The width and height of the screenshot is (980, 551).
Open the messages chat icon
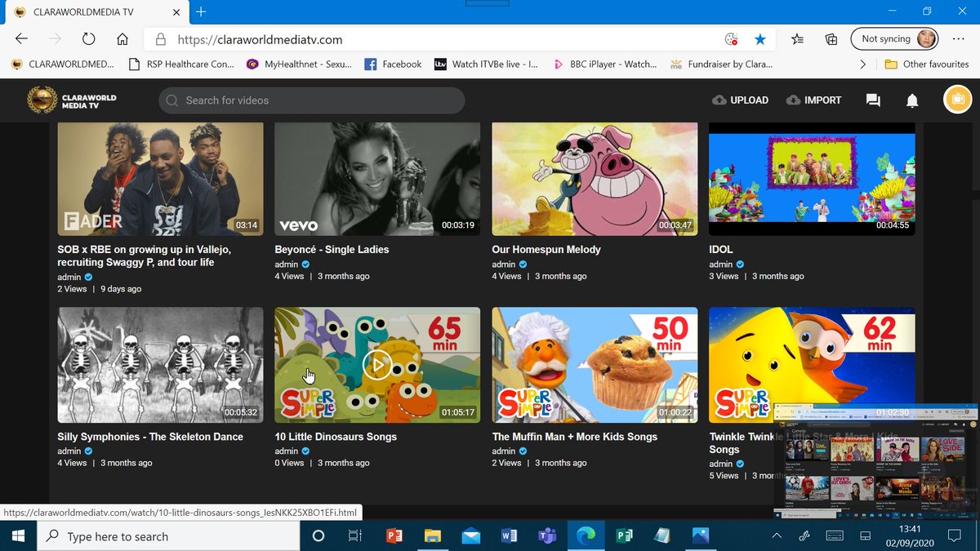click(x=873, y=100)
